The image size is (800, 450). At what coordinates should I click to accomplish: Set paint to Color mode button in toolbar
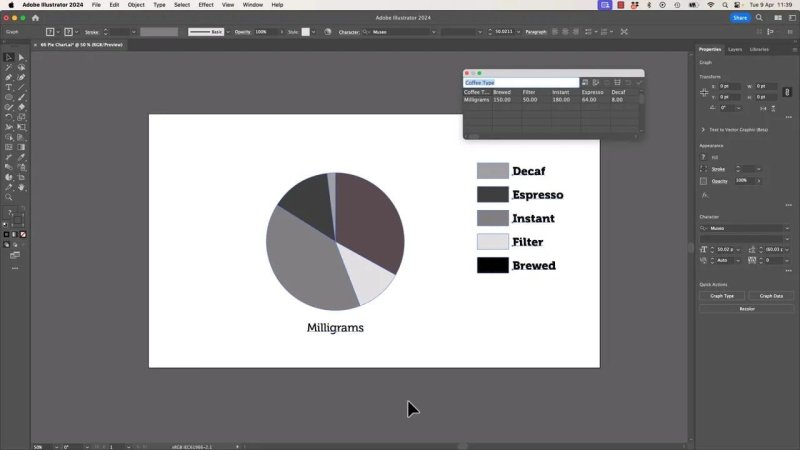point(7,234)
